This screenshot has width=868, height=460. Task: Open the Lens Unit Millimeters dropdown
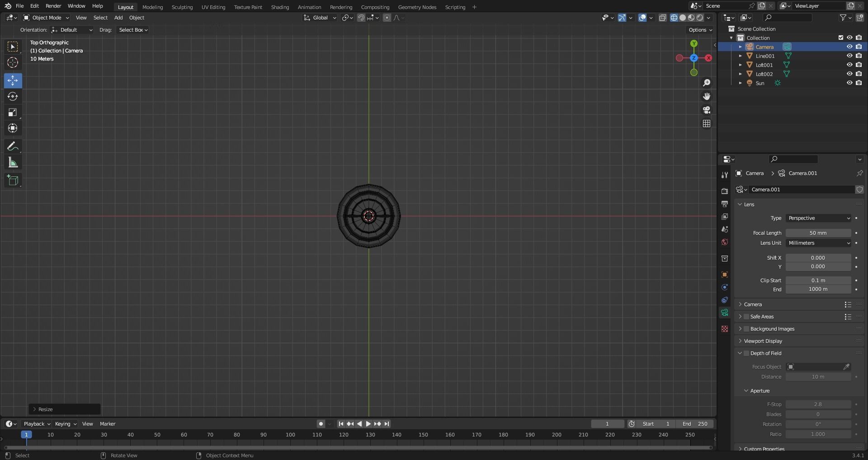[x=819, y=243]
